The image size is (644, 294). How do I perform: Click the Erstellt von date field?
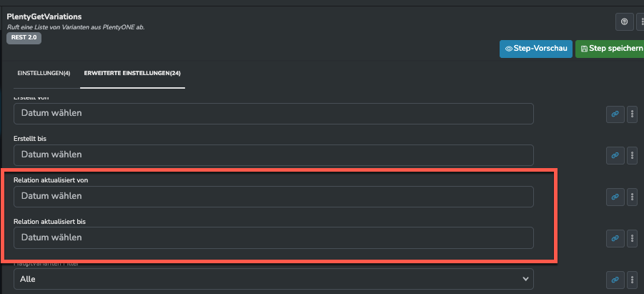tap(274, 114)
